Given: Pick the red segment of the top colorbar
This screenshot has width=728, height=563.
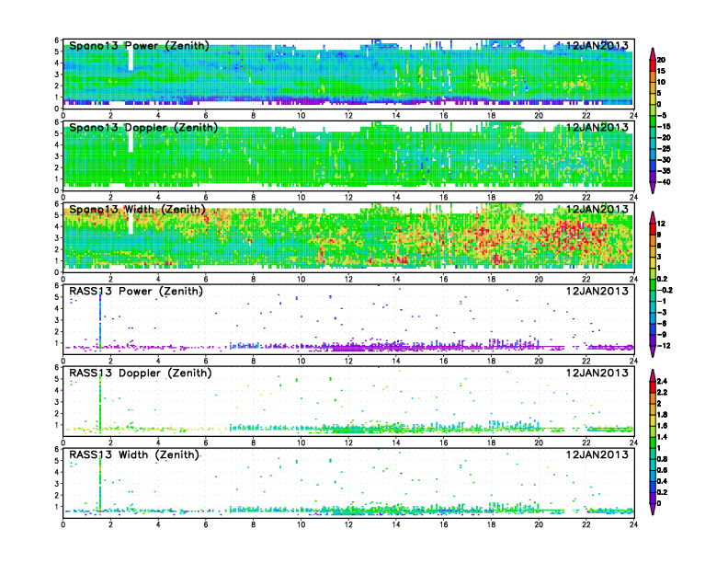Looking at the screenshot, I should click(x=653, y=65).
